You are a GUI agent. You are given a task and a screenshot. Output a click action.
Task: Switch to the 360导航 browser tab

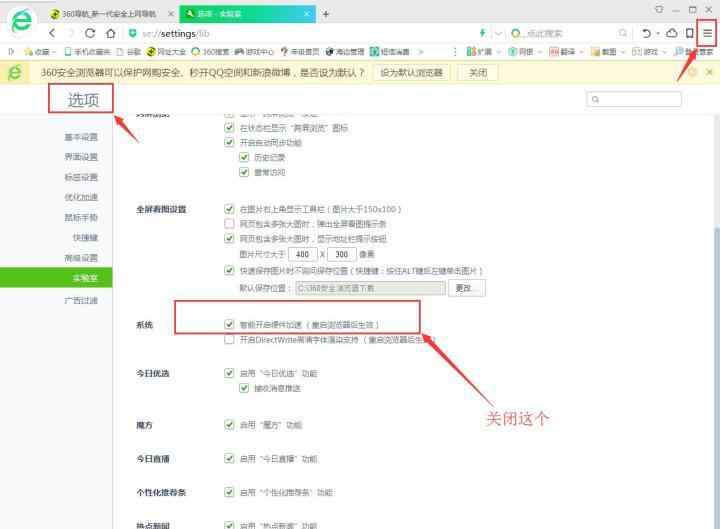(110, 14)
